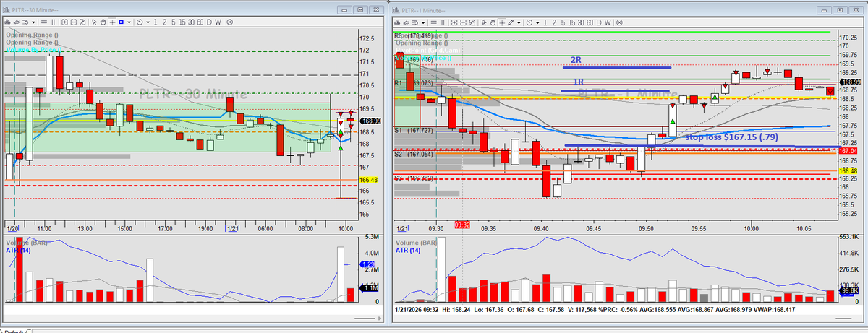The height and width of the screenshot is (333, 868).
Task: Open studies icon in 30 Minute window toolbar
Action: pos(17,22)
